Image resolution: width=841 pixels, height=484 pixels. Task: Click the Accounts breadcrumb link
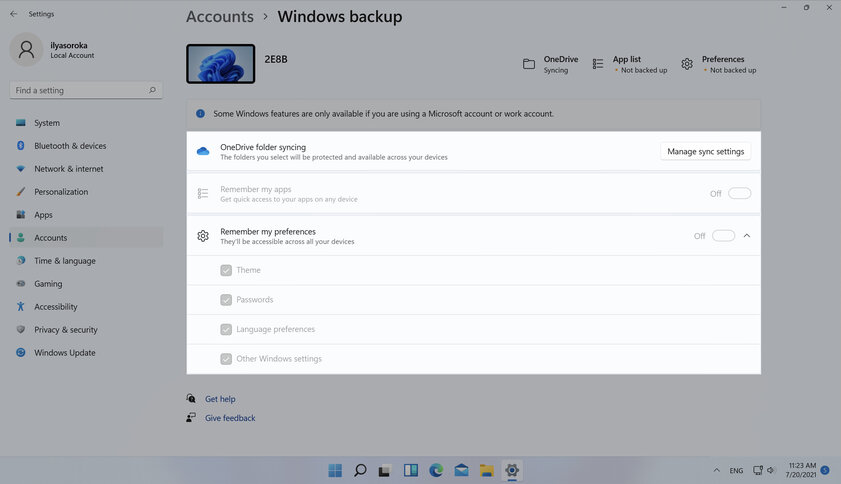click(x=220, y=17)
